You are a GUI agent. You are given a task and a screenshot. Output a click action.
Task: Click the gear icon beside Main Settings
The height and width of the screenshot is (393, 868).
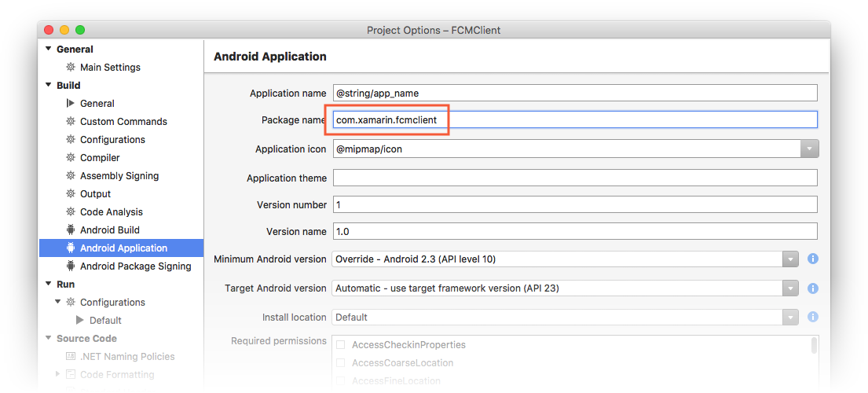tap(70, 67)
